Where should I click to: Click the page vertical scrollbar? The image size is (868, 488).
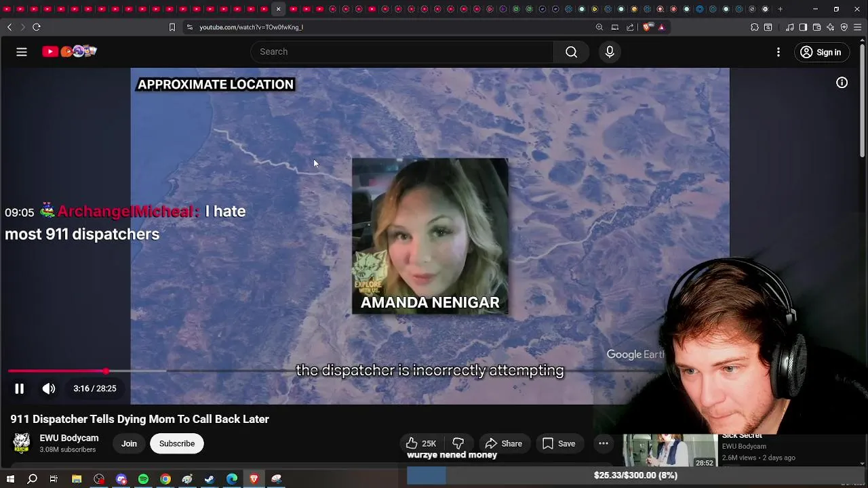[863, 102]
